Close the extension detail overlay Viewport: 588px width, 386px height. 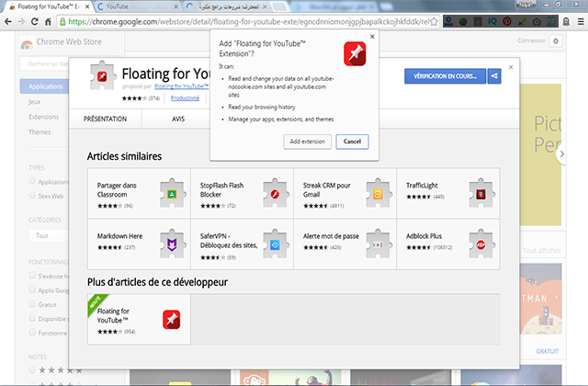(511, 67)
